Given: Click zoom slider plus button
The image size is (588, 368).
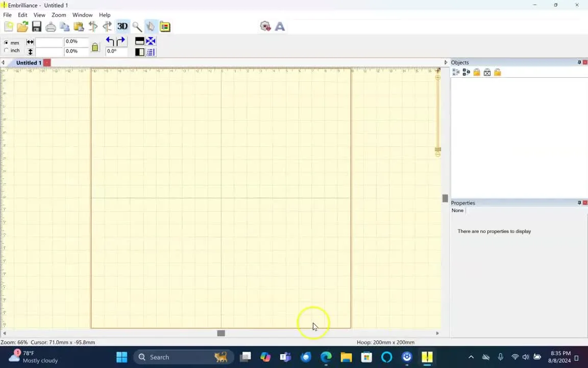Looking at the screenshot, I should (x=437, y=77).
